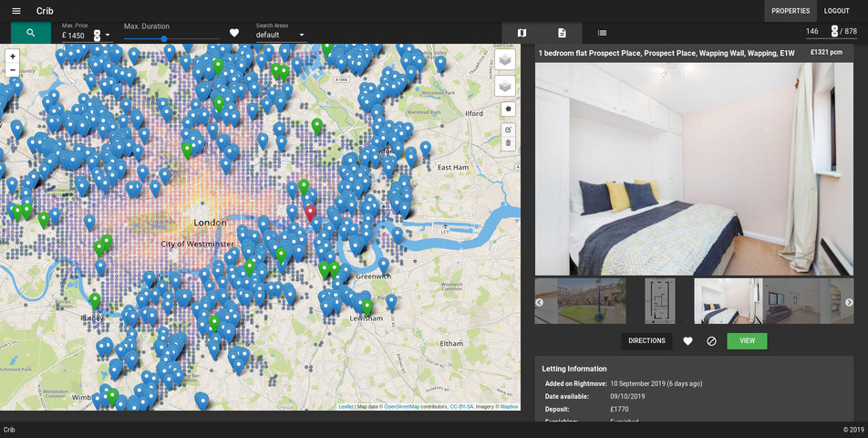This screenshot has width=868, height=438.
Task: Select the floorplan thumbnail
Action: tap(660, 301)
